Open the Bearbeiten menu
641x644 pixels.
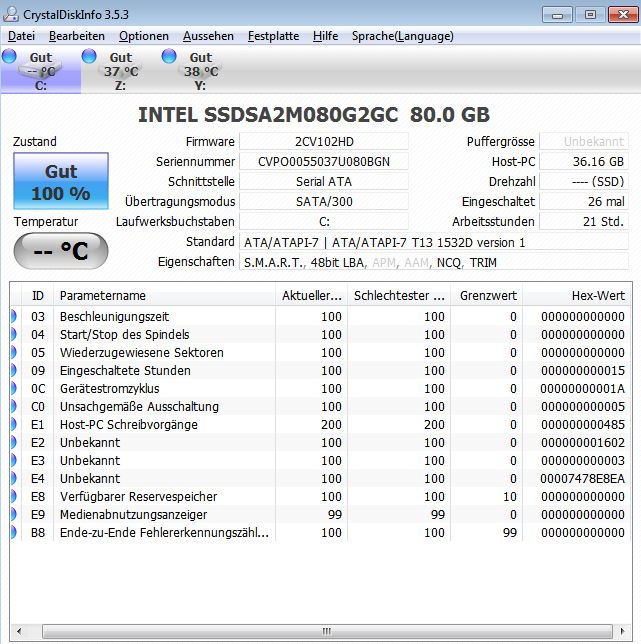click(77, 36)
